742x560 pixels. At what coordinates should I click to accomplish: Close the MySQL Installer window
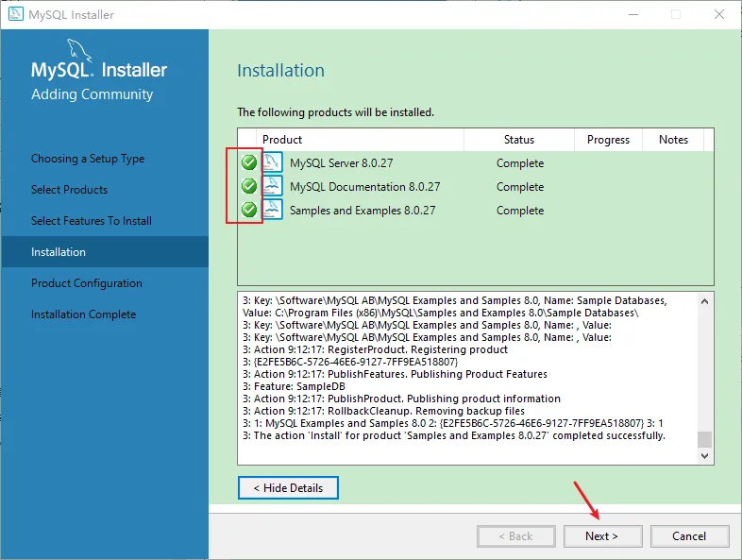(717, 14)
